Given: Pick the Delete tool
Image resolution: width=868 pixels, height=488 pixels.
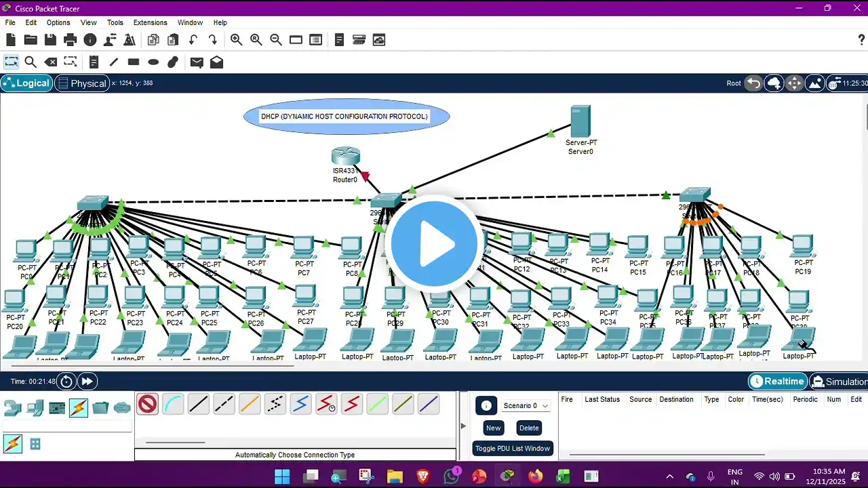Looking at the screenshot, I should tap(50, 62).
